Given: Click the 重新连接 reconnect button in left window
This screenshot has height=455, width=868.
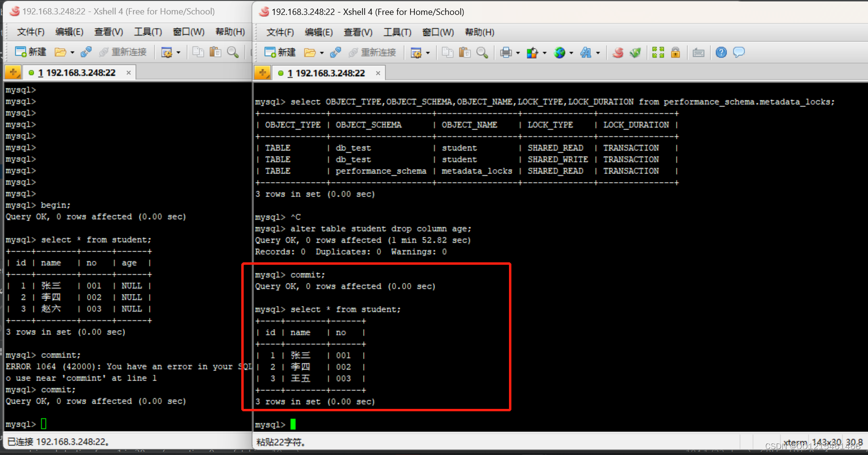Looking at the screenshot, I should tap(123, 52).
